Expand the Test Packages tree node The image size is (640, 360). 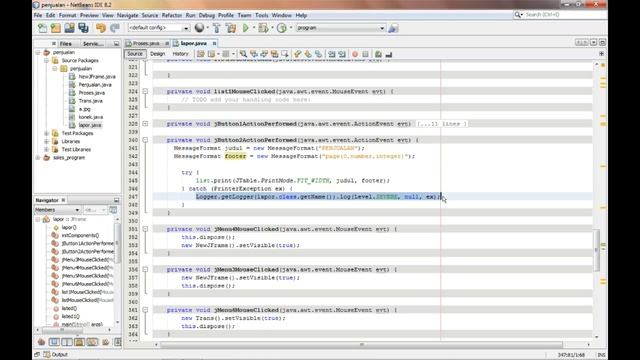coord(47,133)
